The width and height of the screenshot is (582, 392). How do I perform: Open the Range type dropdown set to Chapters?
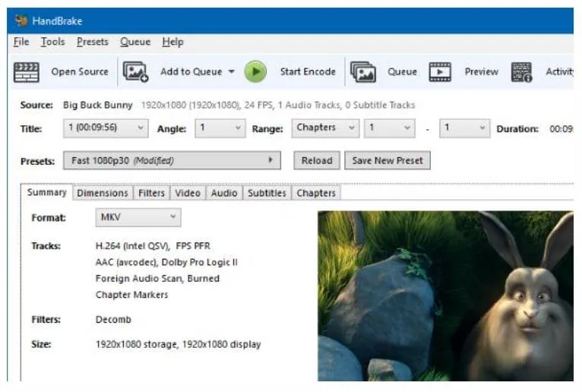click(325, 128)
